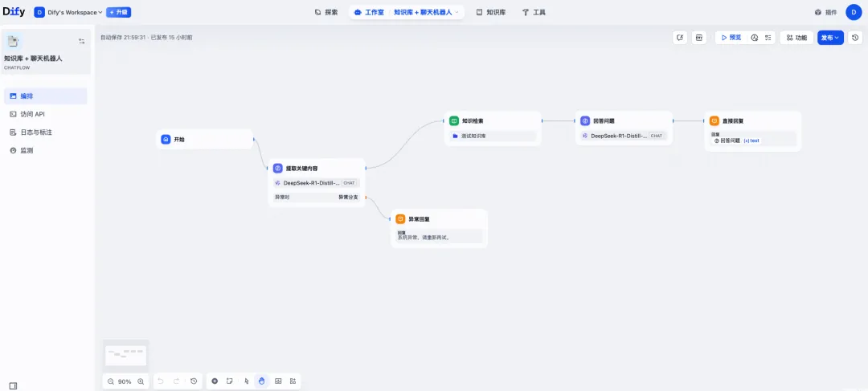Screen dimensions: 868x391
Task: View run history next to 预览
Action: coord(755,38)
